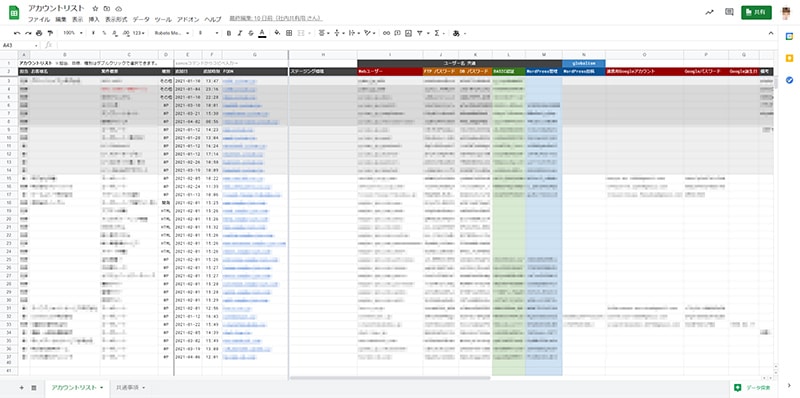Show the all sheets list
This screenshot has height=398, width=800.
coord(34,388)
